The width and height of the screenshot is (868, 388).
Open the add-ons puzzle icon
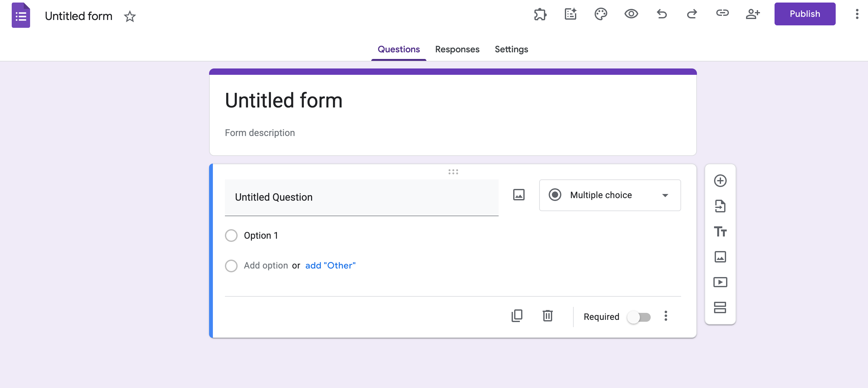540,14
